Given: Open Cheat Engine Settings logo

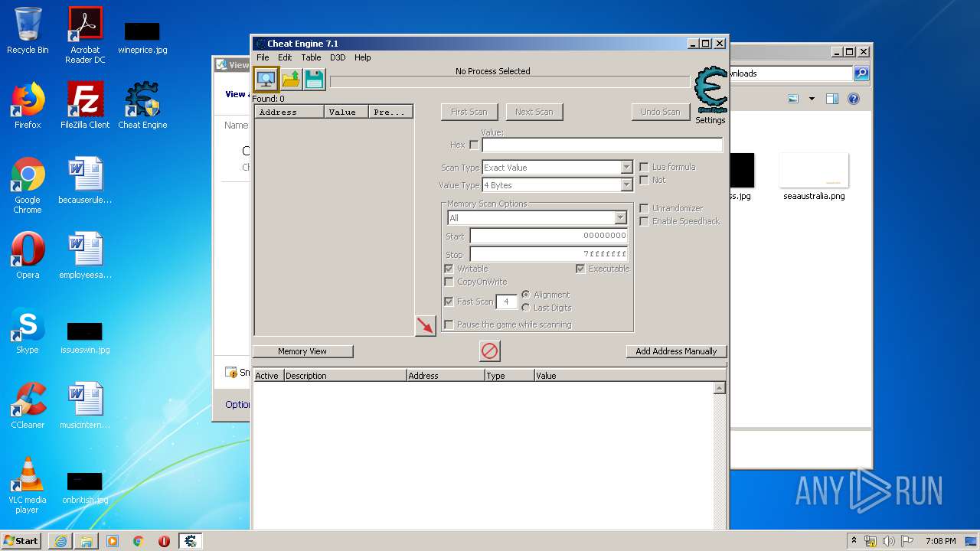Looking at the screenshot, I should pos(710,90).
